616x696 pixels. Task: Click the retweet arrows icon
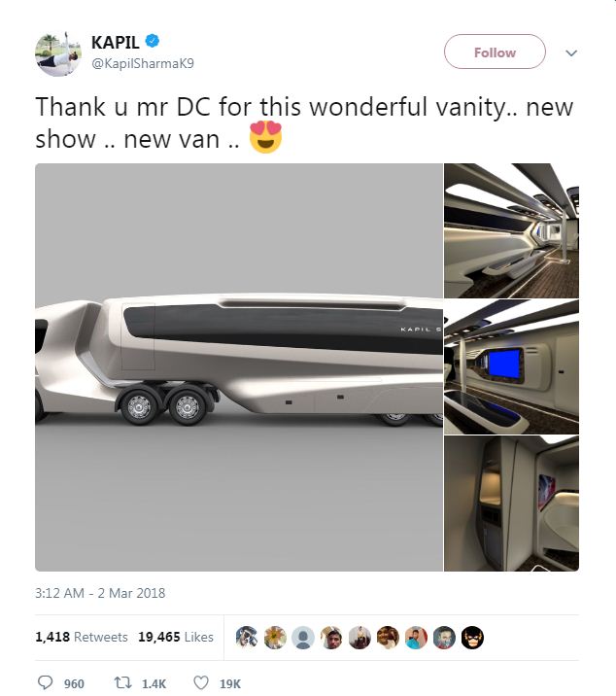coord(122,682)
